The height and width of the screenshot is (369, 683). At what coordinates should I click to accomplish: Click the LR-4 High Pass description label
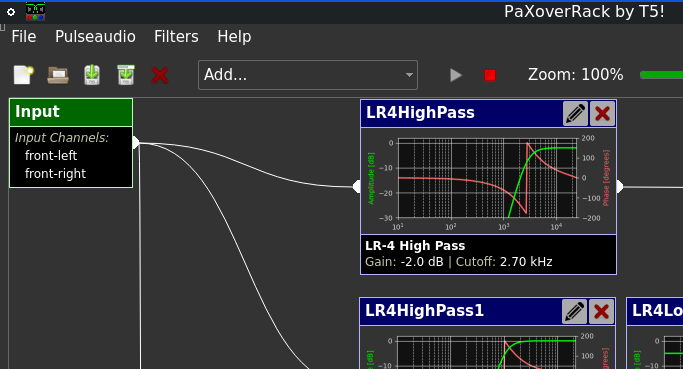click(415, 246)
